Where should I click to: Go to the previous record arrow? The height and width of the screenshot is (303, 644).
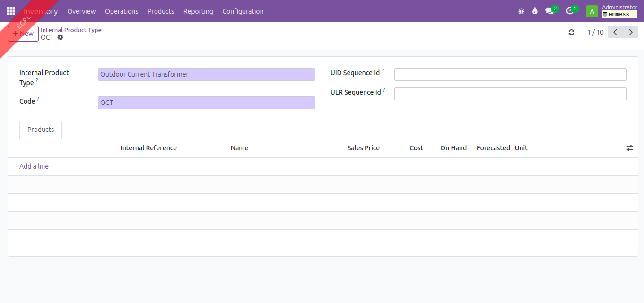pos(615,32)
